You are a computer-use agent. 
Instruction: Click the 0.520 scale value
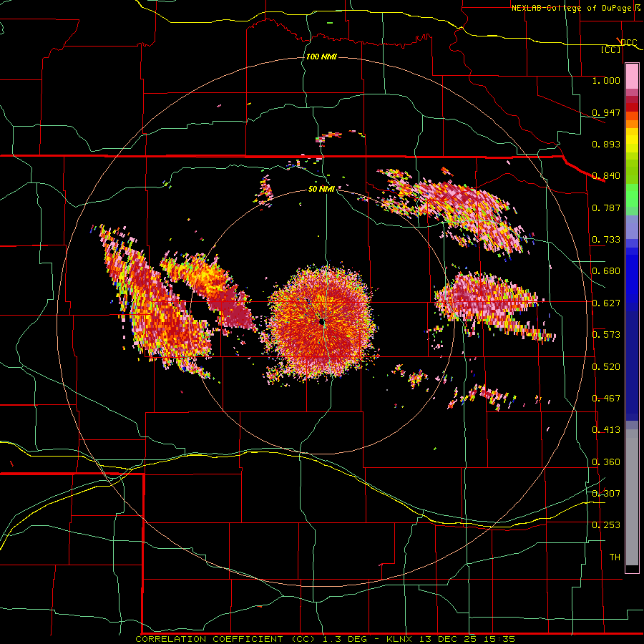(x=606, y=366)
